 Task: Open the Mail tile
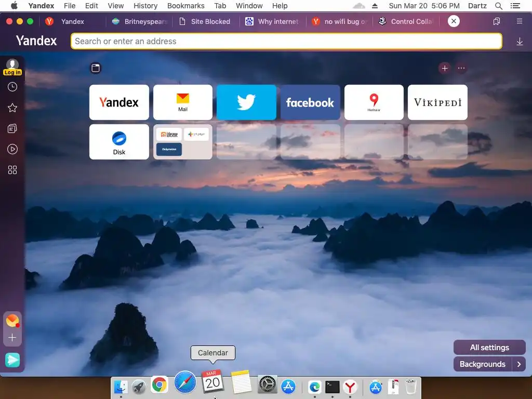[183, 102]
